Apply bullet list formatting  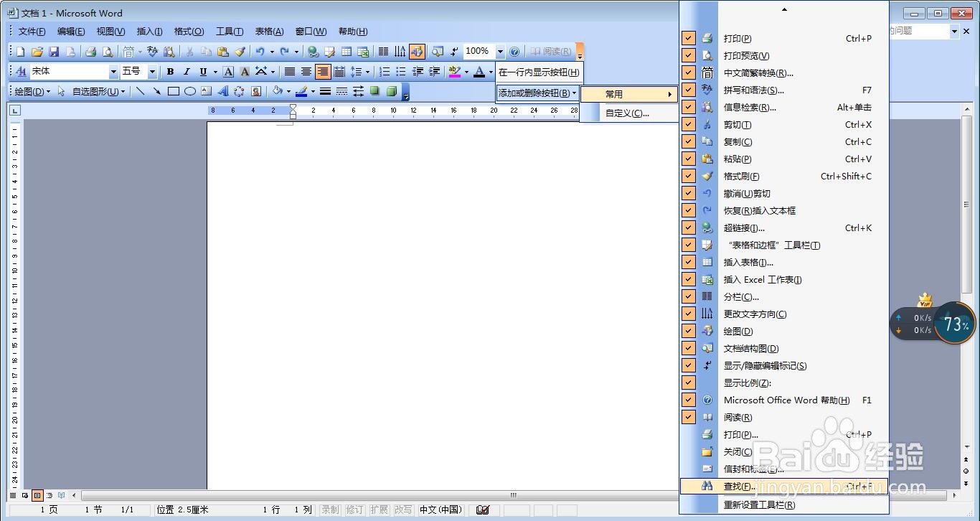401,72
